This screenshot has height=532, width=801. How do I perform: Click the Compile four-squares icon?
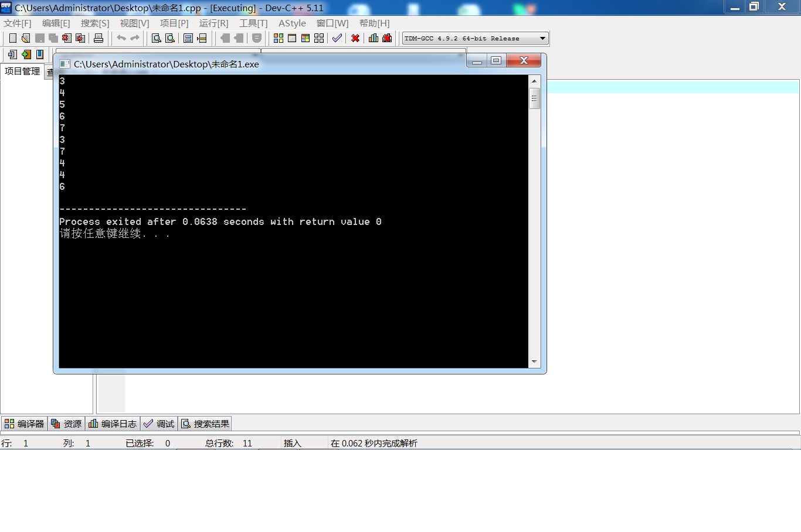click(279, 38)
